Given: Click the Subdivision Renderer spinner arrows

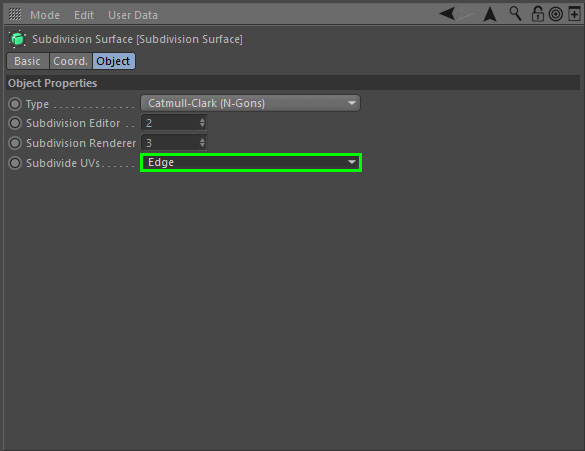Looking at the screenshot, I should pyautogui.click(x=202, y=142).
